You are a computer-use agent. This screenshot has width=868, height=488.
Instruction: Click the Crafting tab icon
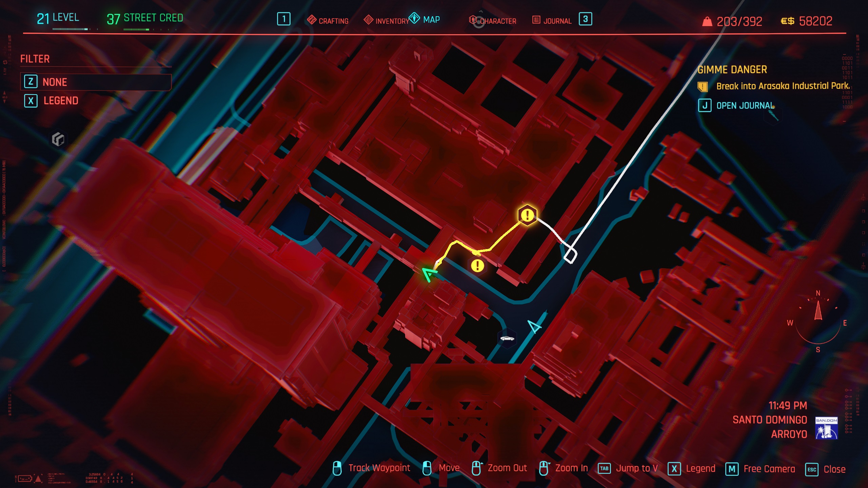pos(311,20)
